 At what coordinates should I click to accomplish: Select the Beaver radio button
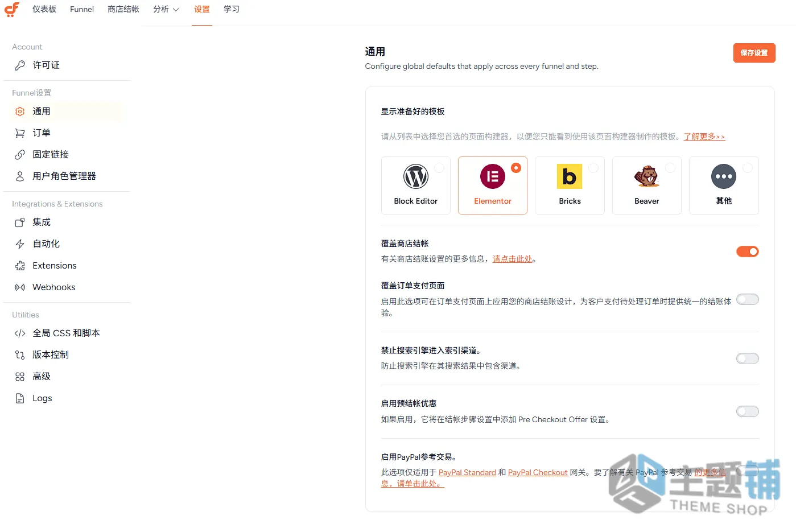[670, 168]
